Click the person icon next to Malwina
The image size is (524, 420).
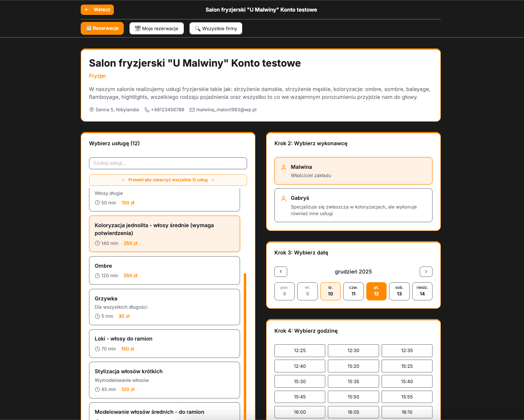pos(284,168)
